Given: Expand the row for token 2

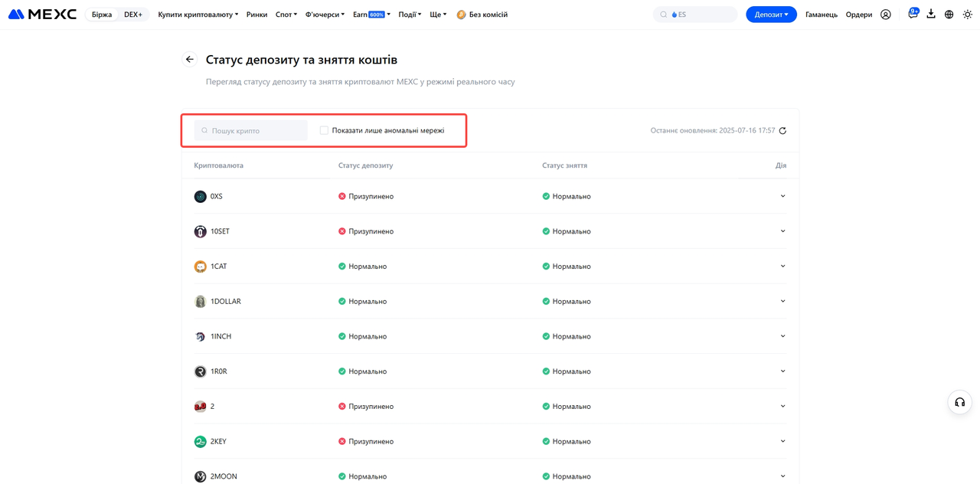Looking at the screenshot, I should coord(782,406).
